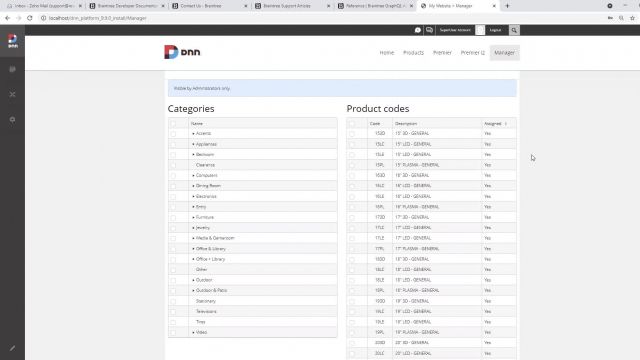Select the Manager menu item

(504, 53)
